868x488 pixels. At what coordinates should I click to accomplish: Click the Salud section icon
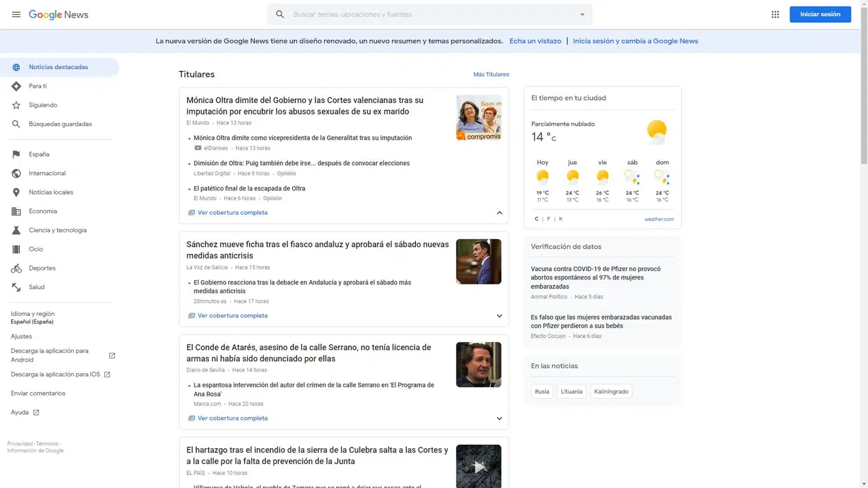(16, 287)
